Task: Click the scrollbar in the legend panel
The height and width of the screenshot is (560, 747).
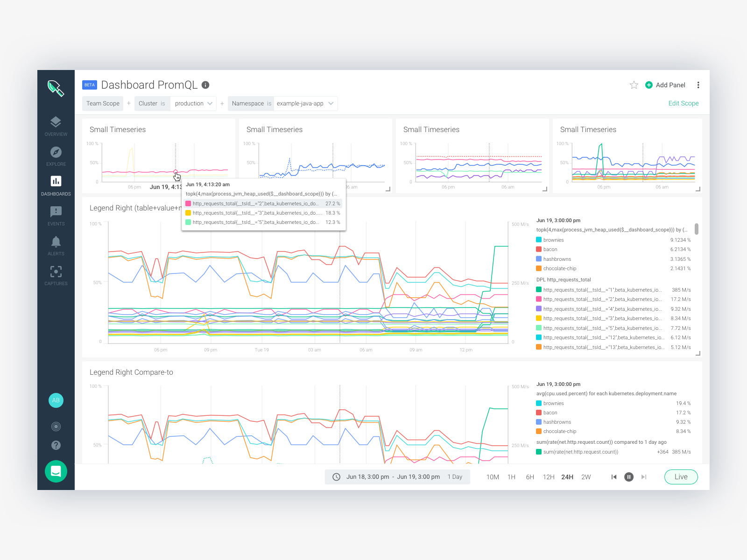Action: (x=697, y=229)
